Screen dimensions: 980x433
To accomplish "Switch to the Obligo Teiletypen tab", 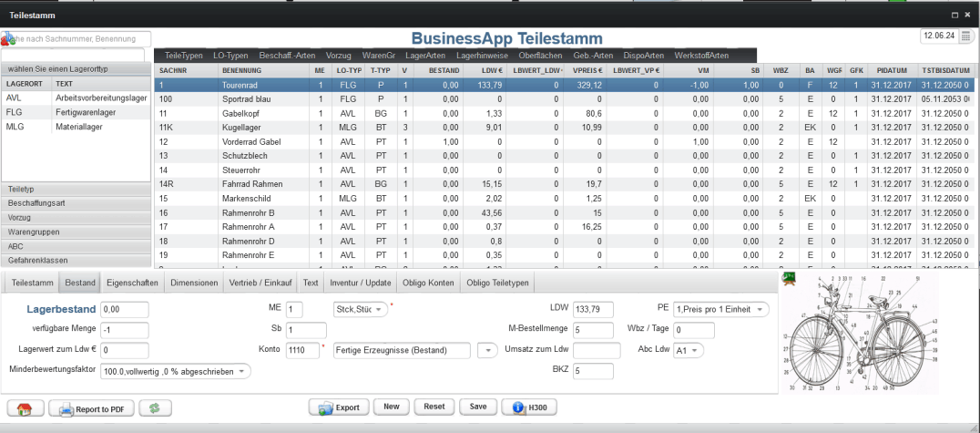I will click(497, 283).
